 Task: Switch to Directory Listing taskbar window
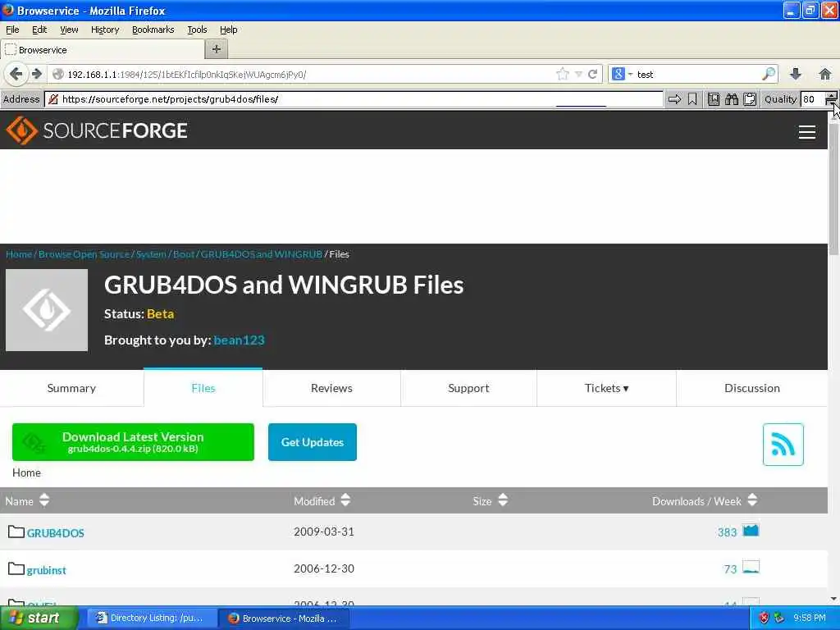click(152, 619)
